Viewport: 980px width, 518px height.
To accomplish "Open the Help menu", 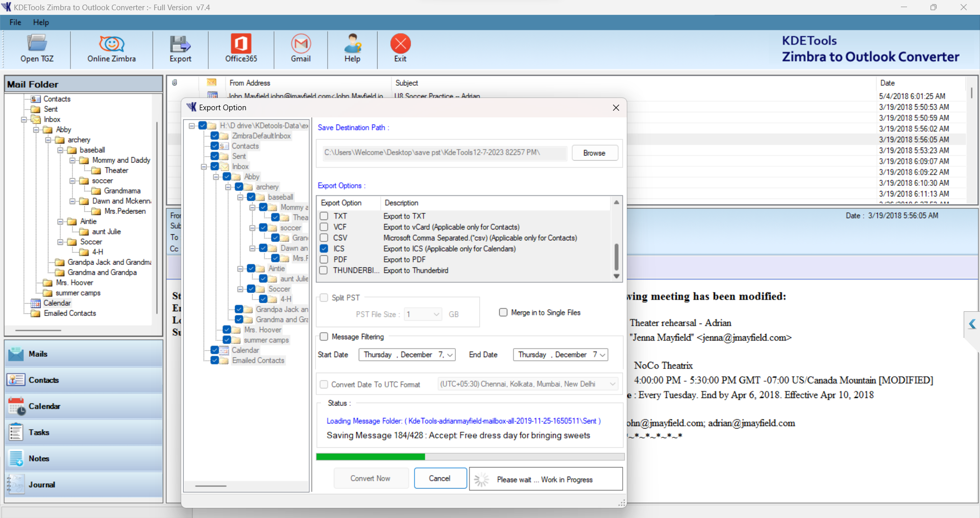I will tap(41, 22).
